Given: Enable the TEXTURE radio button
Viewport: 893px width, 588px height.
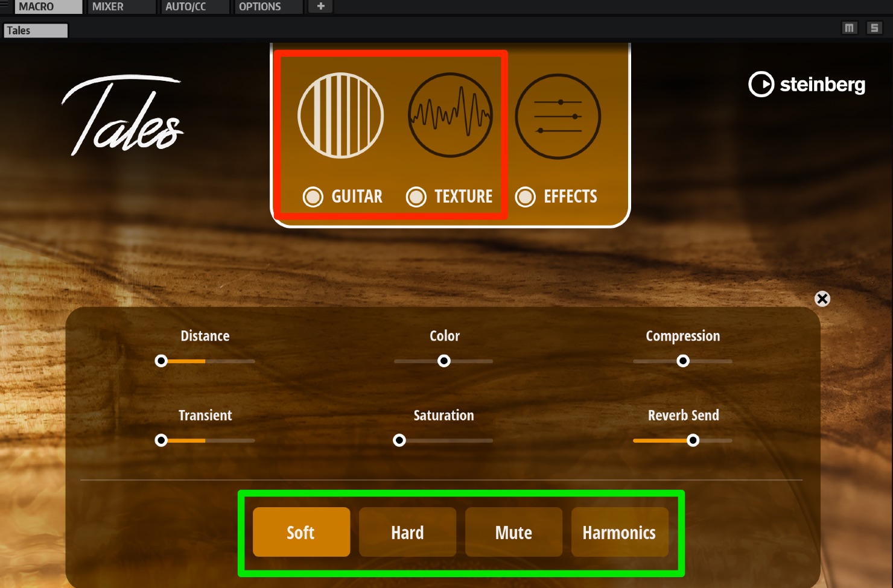Looking at the screenshot, I should (416, 197).
